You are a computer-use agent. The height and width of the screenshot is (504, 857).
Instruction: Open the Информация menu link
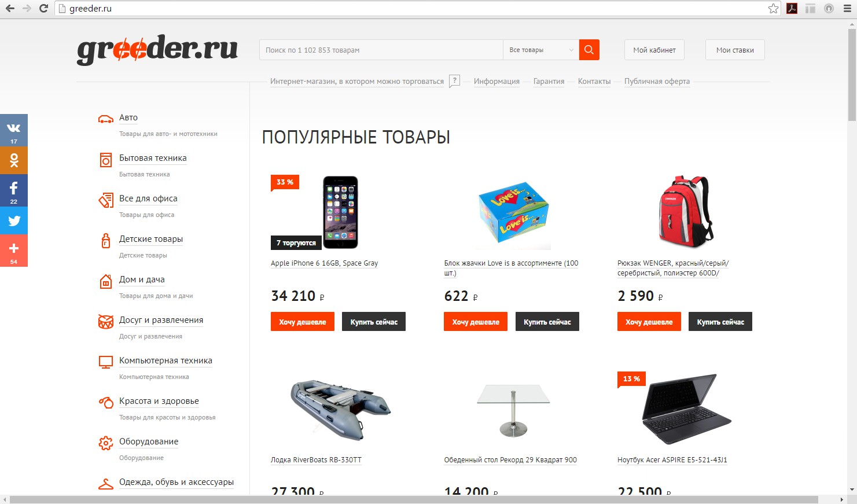click(x=496, y=82)
